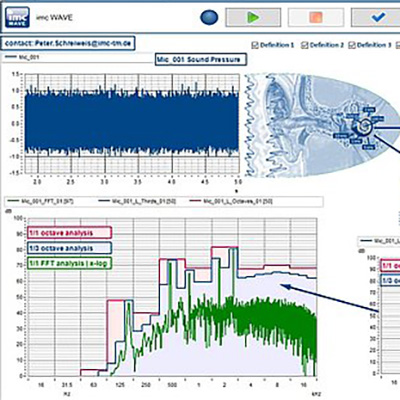Click the Mic_001_L_Thirds_01 blue legend entry
Viewport: 400px width, 400px height.
click(x=137, y=201)
